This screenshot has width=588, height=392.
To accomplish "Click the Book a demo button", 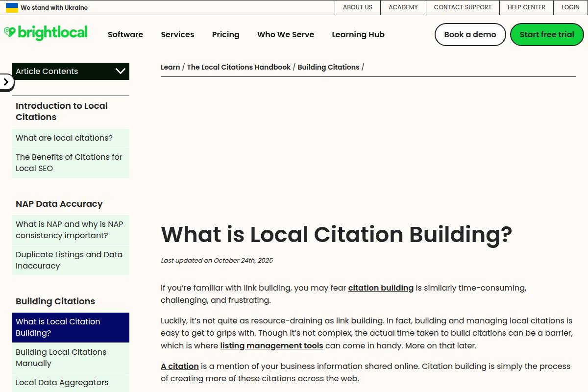I will pos(470,34).
